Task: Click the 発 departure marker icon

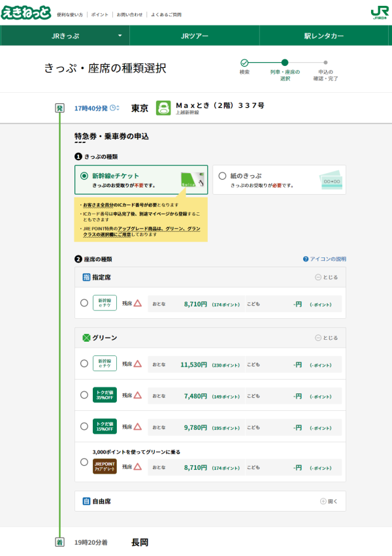Action: click(x=59, y=108)
